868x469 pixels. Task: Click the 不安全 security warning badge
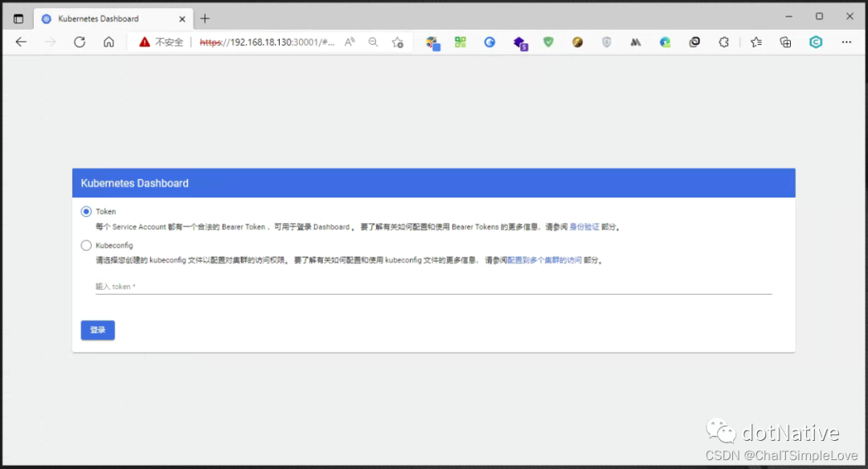[159, 42]
